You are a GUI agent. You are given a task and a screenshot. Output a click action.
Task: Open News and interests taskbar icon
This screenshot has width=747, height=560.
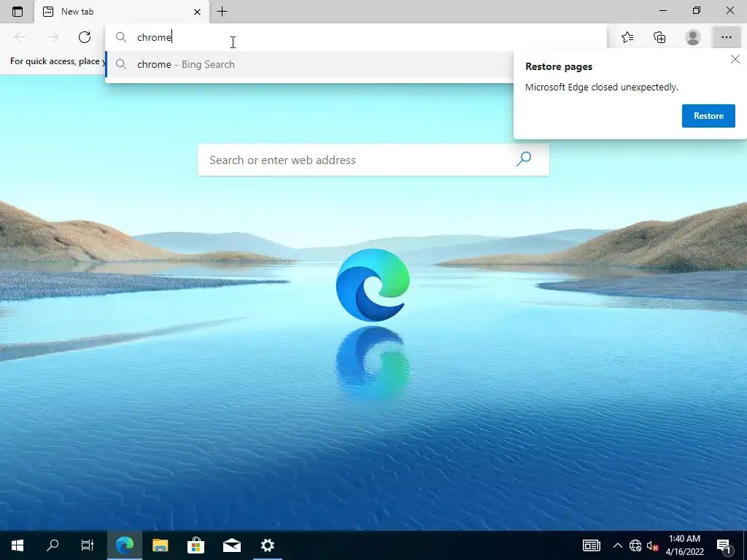591,545
